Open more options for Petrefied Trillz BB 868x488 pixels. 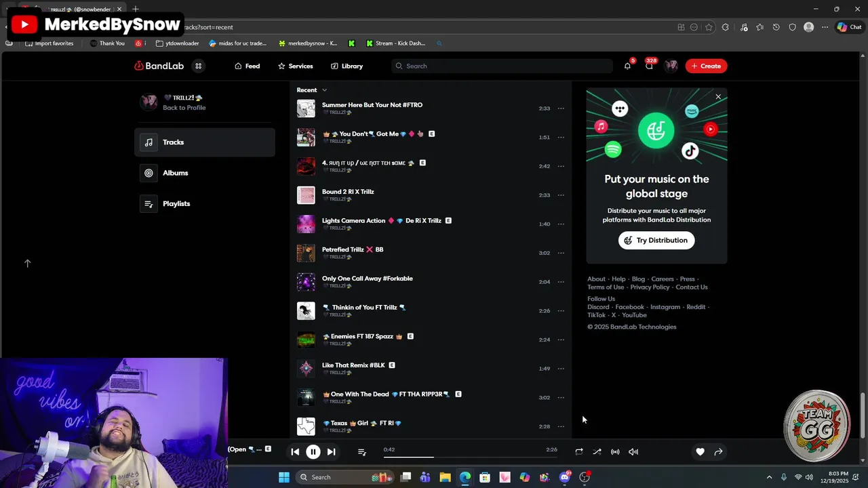[561, 253]
